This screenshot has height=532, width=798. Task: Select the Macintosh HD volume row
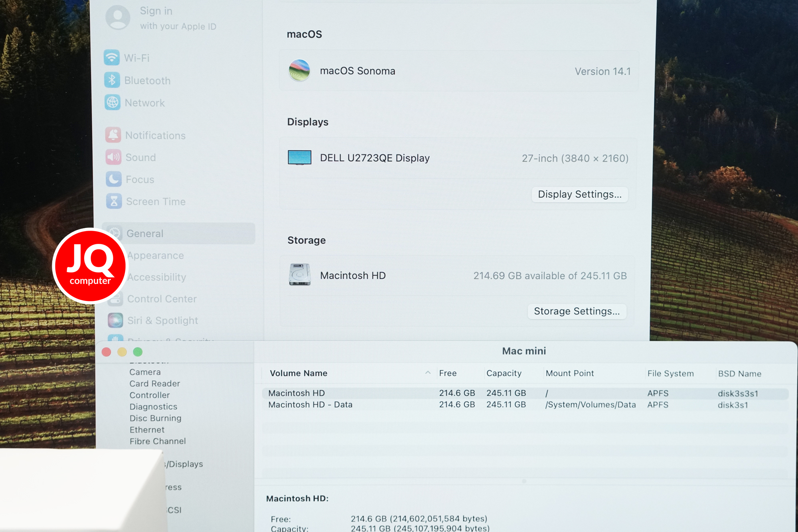[525, 393]
